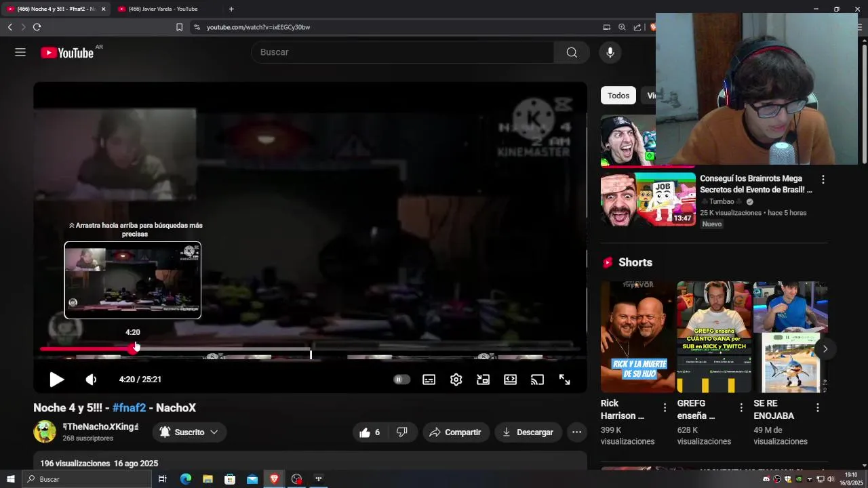Image resolution: width=868 pixels, height=488 pixels.
Task: Mute the video volume
Action: tap(91, 380)
